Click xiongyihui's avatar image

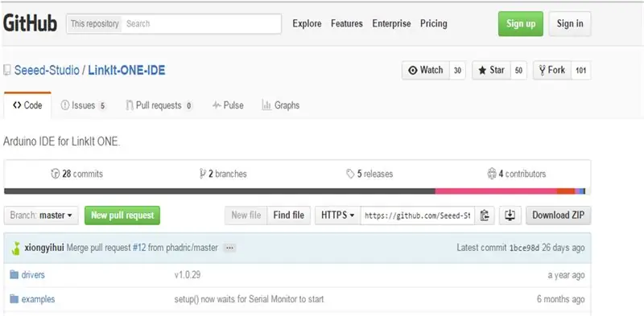tap(16, 248)
